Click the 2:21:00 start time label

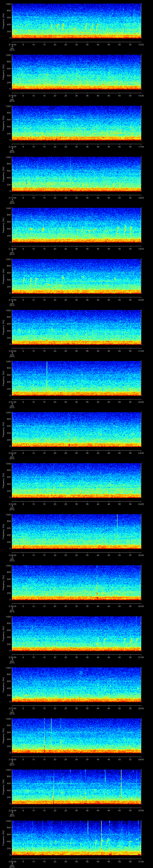pos(12,402)
